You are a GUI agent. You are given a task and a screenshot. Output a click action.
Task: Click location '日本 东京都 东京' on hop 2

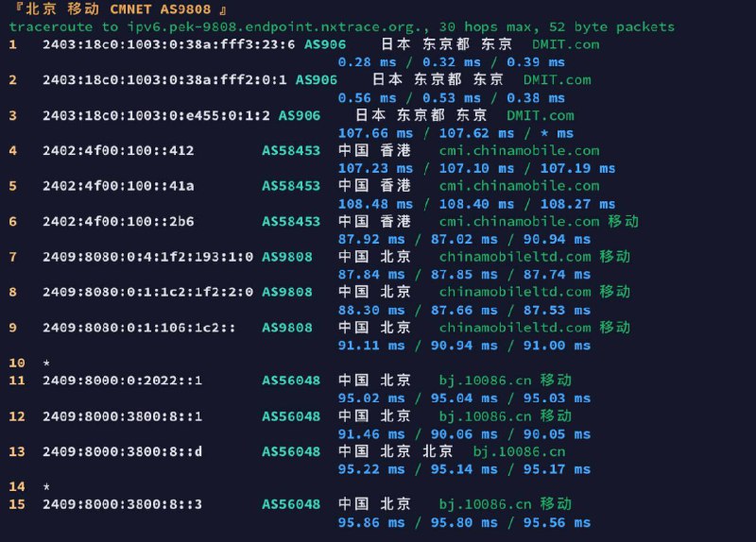click(438, 79)
